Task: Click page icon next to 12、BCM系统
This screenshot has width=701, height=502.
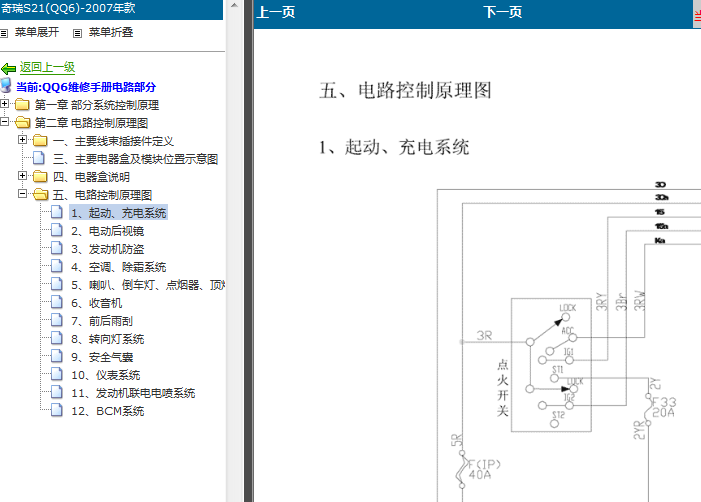Action: 57,410
